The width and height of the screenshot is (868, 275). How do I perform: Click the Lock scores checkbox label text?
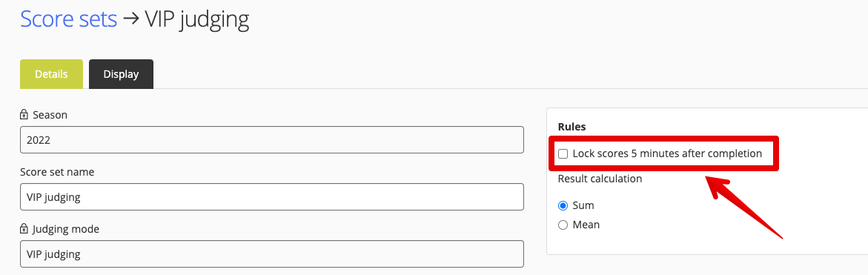(667, 154)
